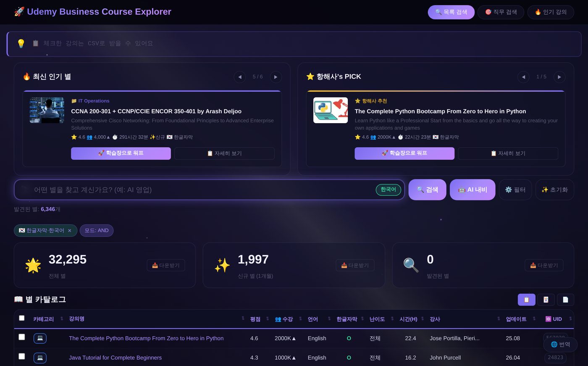Toggle the 한국어 language pill in search box

[x=388, y=190]
